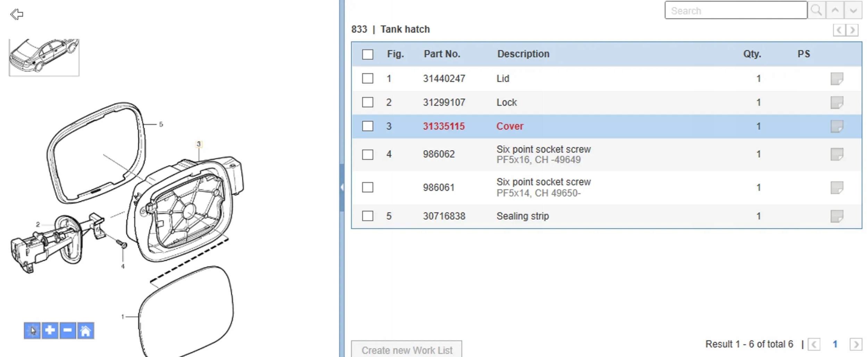
Task: Click the back arrow icon
Action: (x=17, y=14)
